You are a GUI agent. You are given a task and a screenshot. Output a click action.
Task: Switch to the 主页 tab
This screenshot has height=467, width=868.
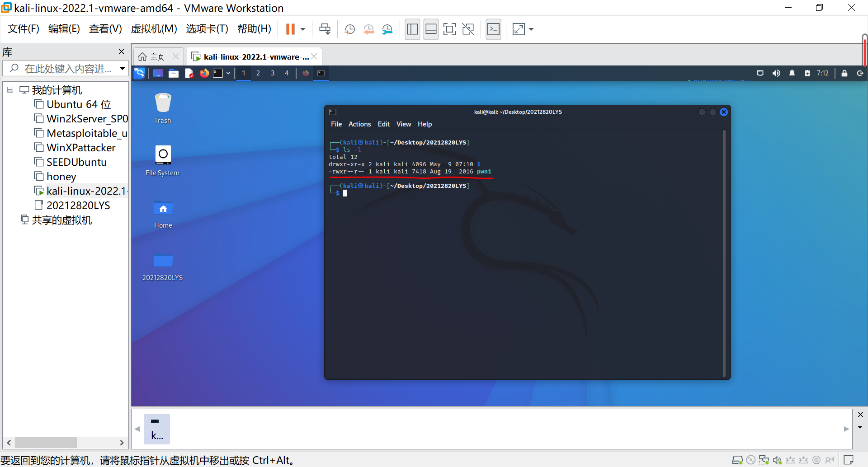pos(151,57)
